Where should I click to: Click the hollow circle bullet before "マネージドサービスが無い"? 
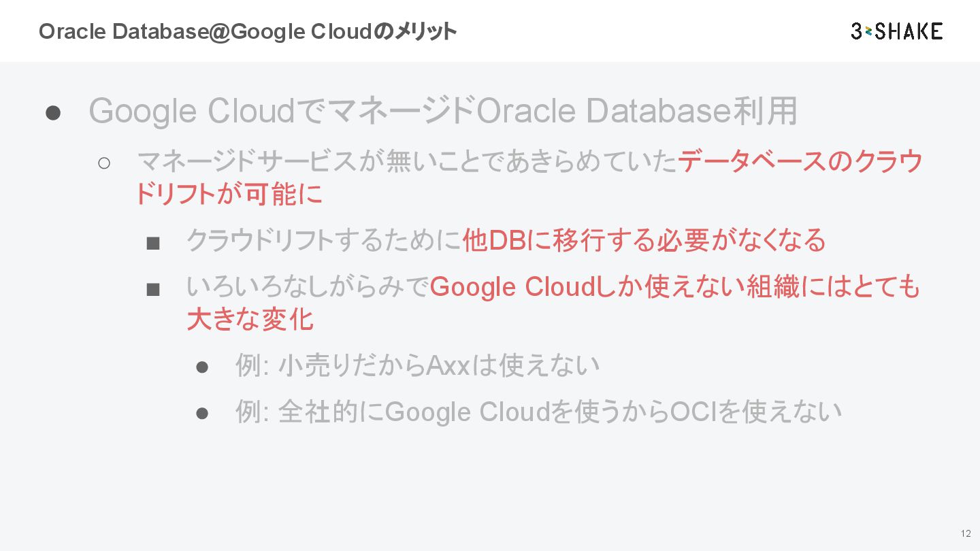pos(104,163)
